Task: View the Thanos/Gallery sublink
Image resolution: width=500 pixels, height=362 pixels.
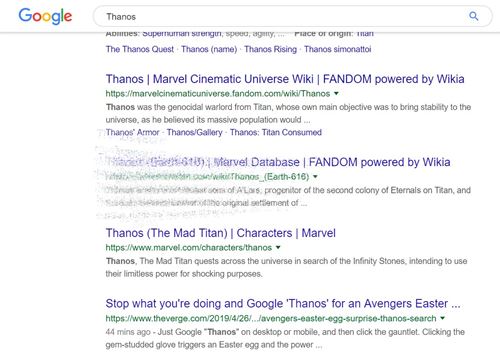Action: coord(194,132)
